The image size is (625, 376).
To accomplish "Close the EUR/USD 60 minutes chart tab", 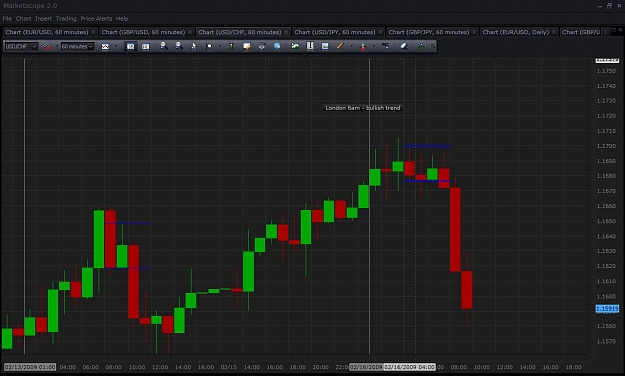I will pos(94,32).
